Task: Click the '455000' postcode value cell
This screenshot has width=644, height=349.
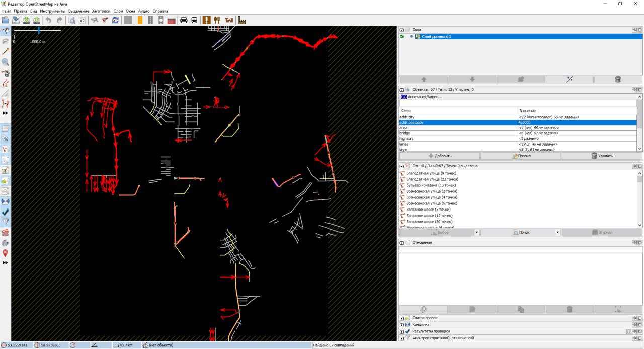Action: (577, 122)
